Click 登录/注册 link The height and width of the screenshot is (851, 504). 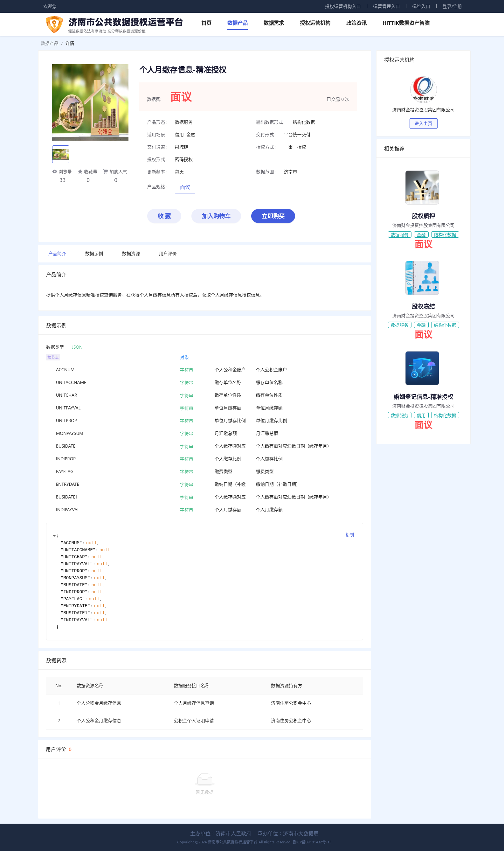pos(452,6)
